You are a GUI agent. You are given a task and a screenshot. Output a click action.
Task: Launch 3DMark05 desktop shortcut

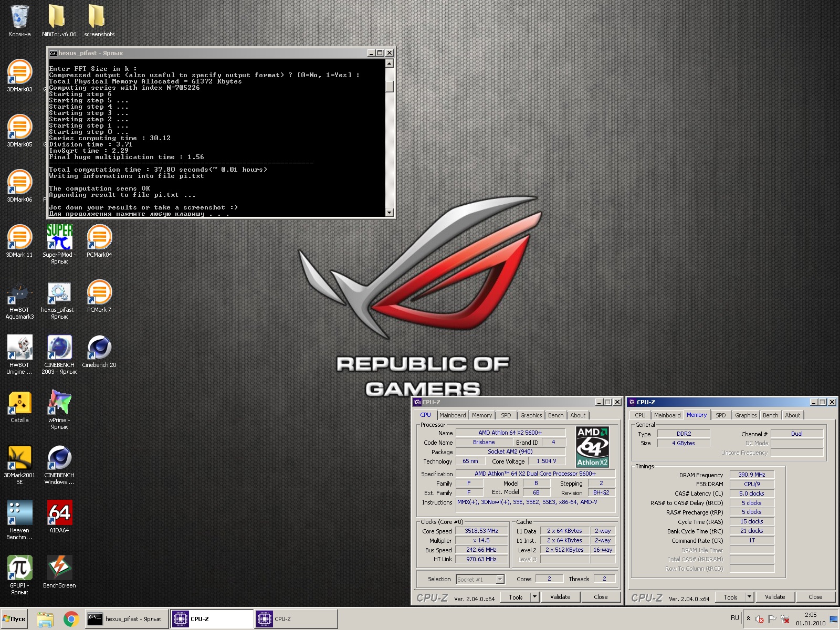tap(19, 131)
